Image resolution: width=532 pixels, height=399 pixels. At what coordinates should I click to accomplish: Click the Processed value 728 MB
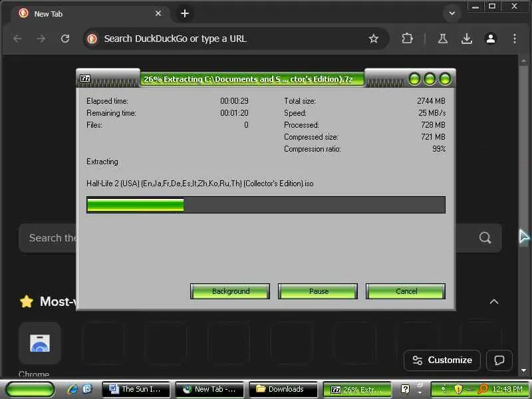[433, 125]
